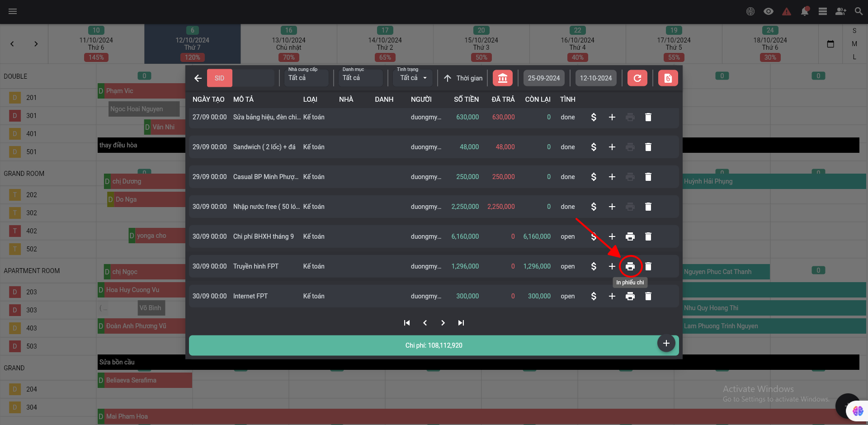Open the Tình trạng dropdown
The image size is (868, 425).
(413, 77)
